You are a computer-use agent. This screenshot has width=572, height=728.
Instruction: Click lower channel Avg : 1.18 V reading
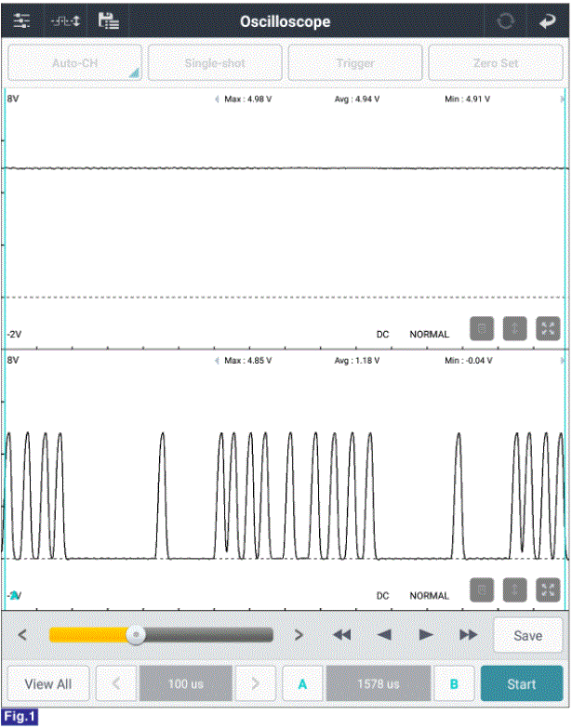[x=356, y=361]
